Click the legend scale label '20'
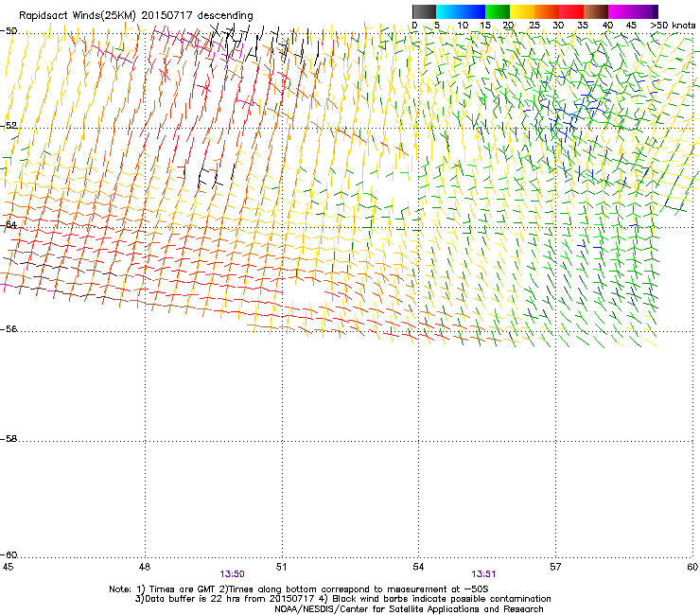 point(509,26)
